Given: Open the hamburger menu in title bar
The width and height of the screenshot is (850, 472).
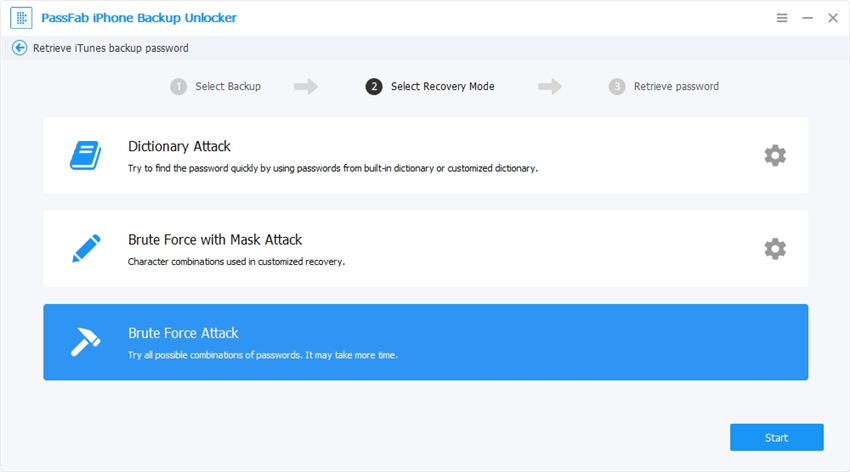Looking at the screenshot, I should (x=781, y=19).
